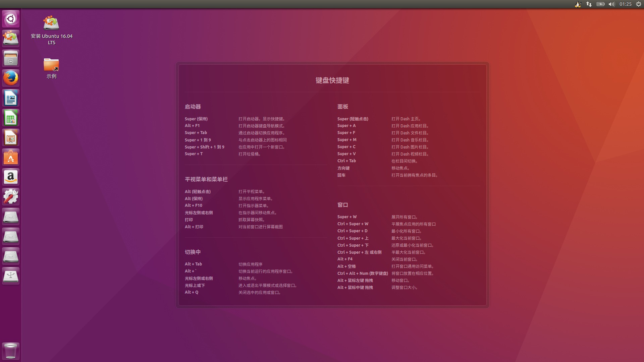Click the Super + Shift + 1 到 9 text
This screenshot has width=644, height=362.
[205, 147]
